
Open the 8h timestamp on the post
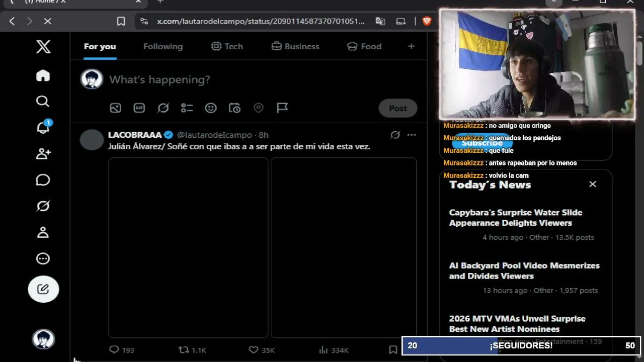pos(264,135)
